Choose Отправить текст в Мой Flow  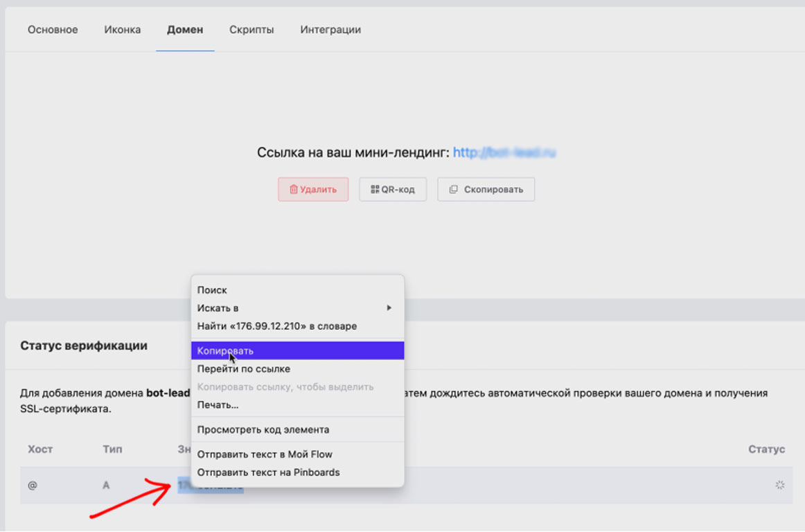coord(297,454)
